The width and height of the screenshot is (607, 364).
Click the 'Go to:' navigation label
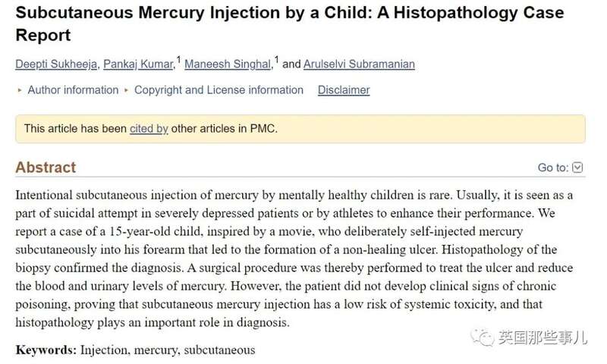[x=553, y=168]
